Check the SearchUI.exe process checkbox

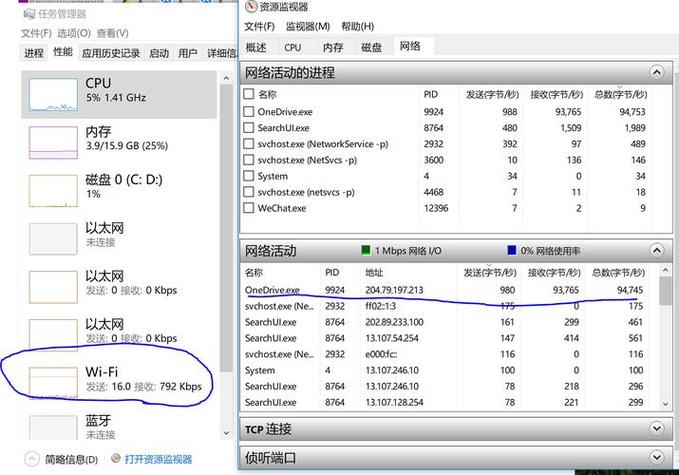[x=249, y=128]
